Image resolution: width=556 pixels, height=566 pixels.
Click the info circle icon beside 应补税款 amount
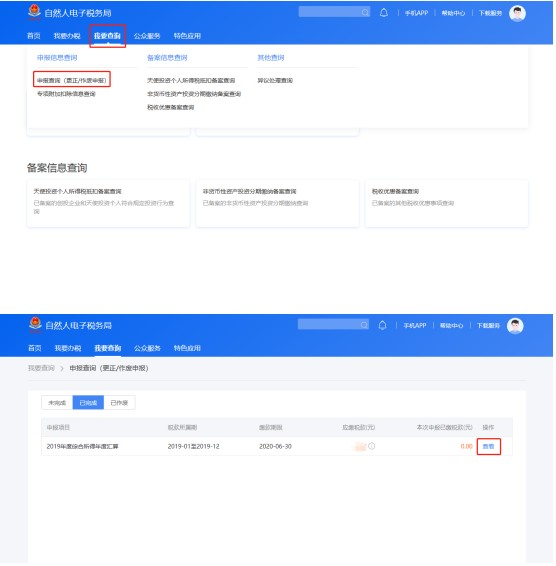pos(373,447)
